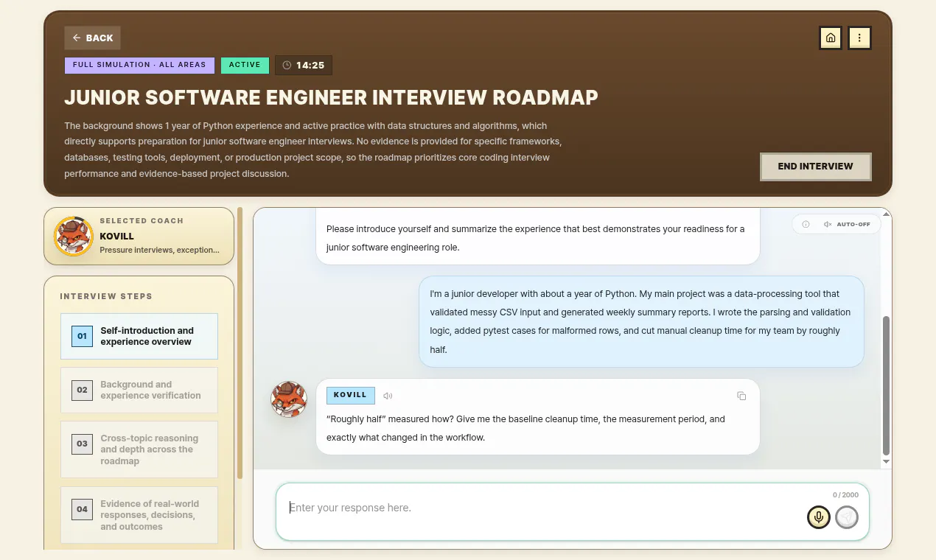Image resolution: width=936 pixels, height=560 pixels.
Task: Open the home icon in header
Action: [x=831, y=38]
